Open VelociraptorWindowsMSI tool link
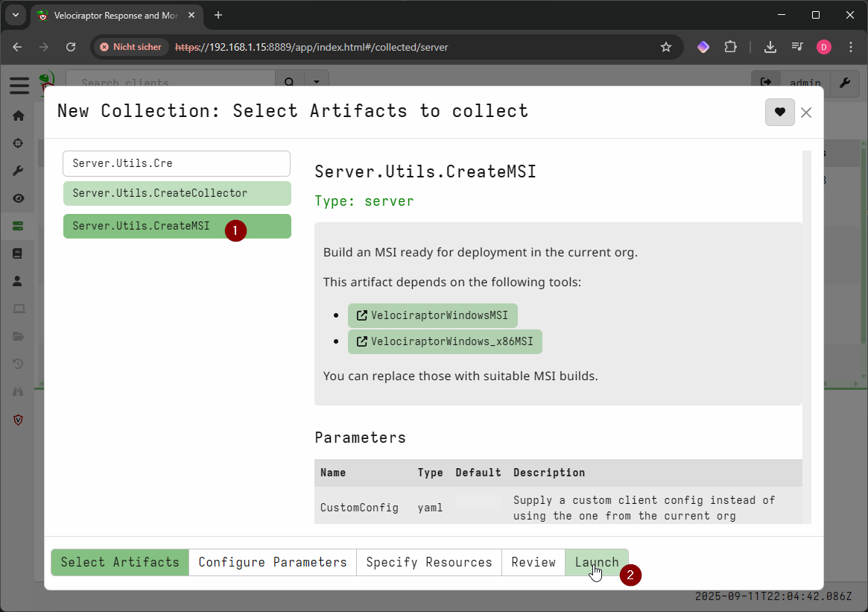This screenshot has width=868, height=612. [x=433, y=315]
